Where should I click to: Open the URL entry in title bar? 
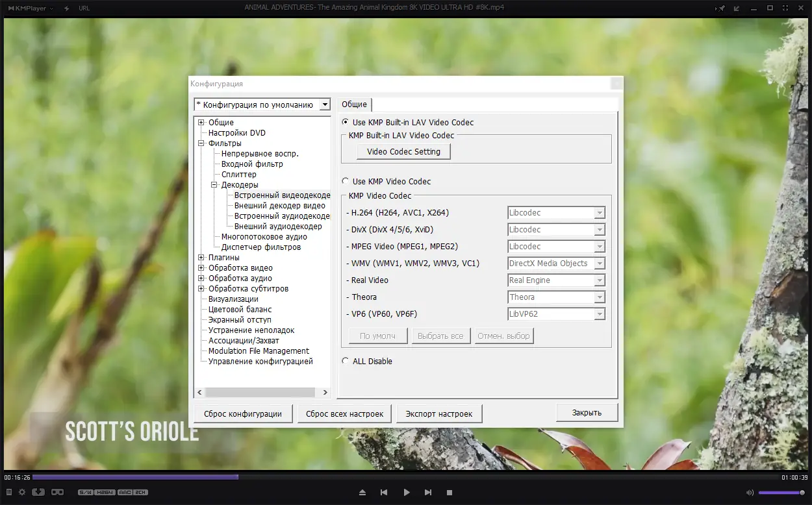(84, 8)
